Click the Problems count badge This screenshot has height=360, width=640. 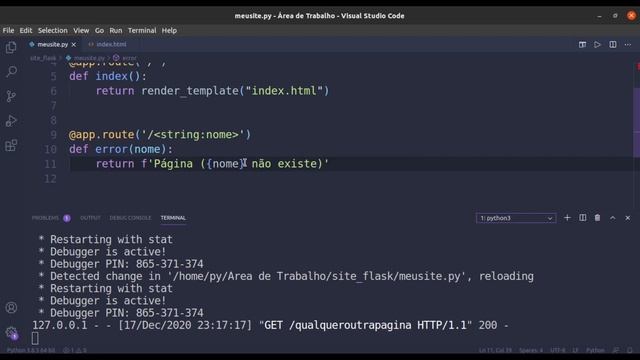pyautogui.click(x=67, y=218)
